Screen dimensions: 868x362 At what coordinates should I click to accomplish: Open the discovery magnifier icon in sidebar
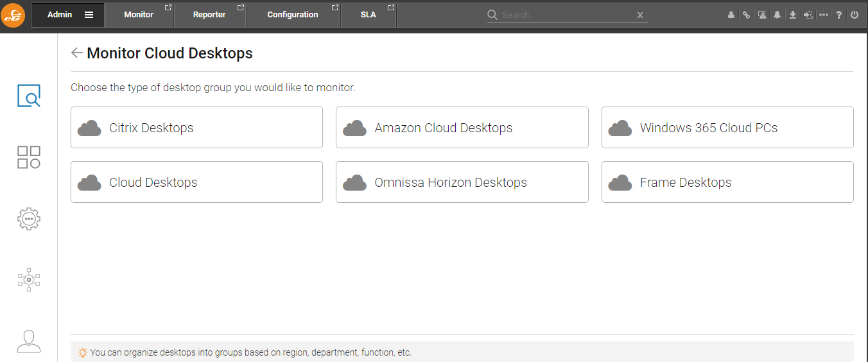[x=29, y=96]
